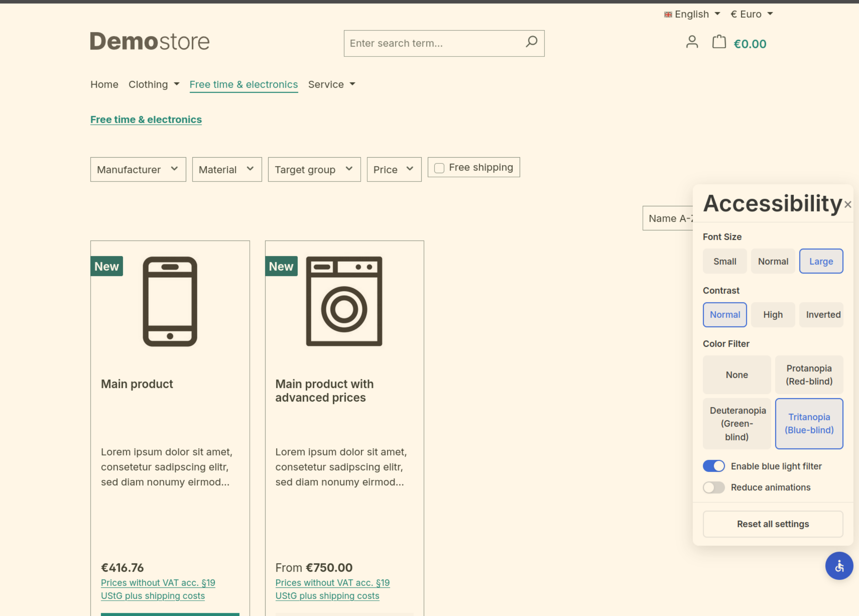The image size is (859, 616).
Task: Select Normal contrast option
Action: (725, 314)
